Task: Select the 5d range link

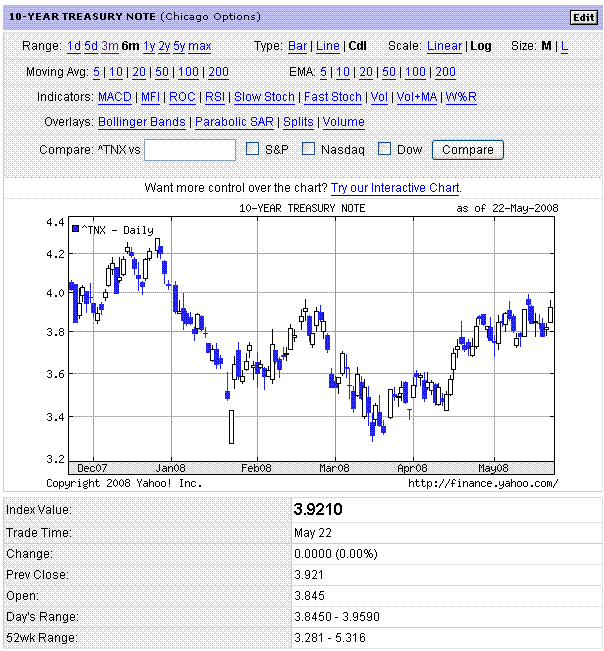Action: coord(91,46)
